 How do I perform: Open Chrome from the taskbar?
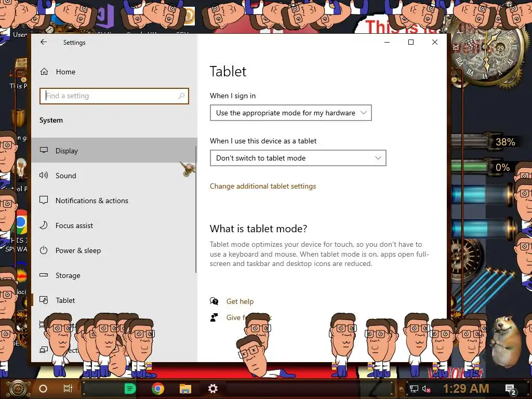coord(158,389)
